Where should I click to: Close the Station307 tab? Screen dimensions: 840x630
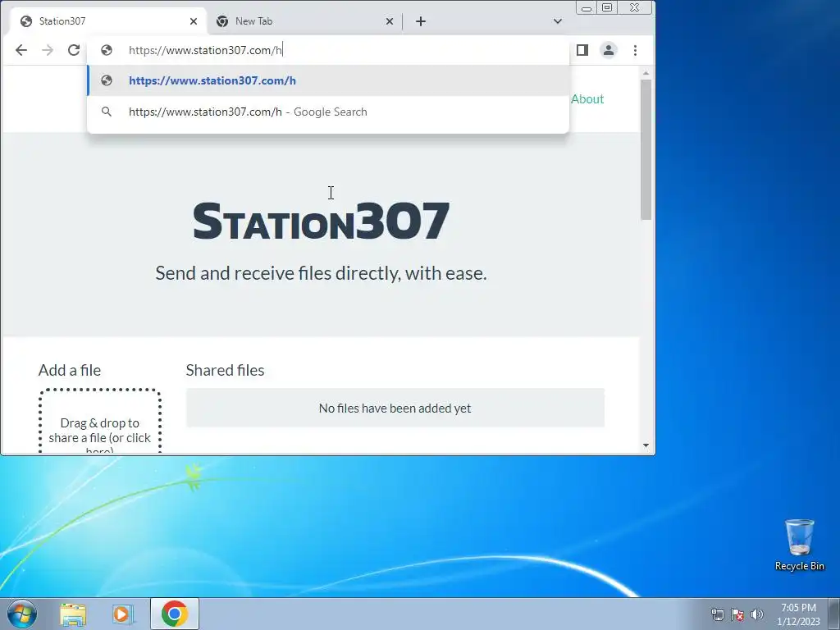point(194,21)
